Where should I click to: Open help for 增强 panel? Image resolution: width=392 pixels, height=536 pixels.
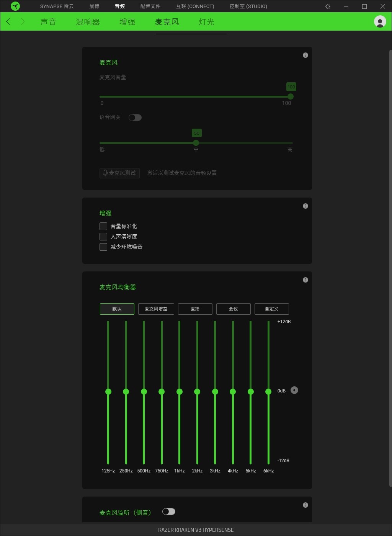pyautogui.click(x=305, y=206)
